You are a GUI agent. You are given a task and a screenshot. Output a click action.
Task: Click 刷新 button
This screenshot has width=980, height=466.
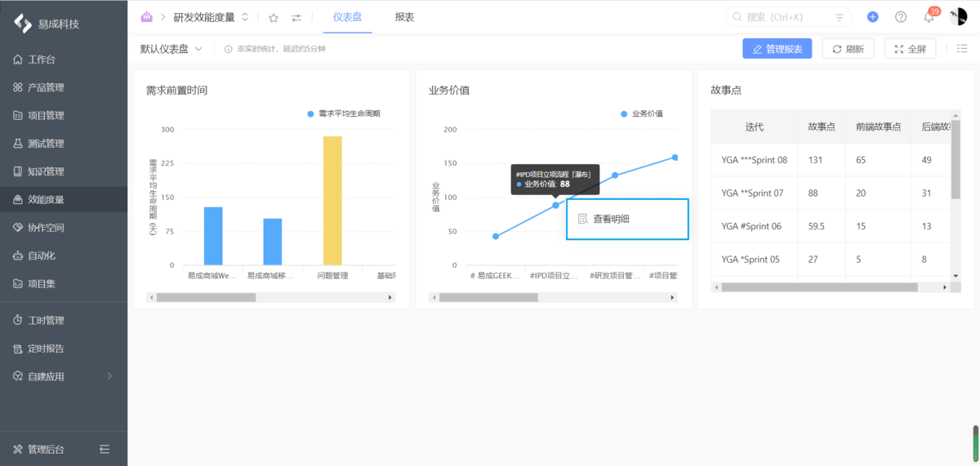[848, 49]
